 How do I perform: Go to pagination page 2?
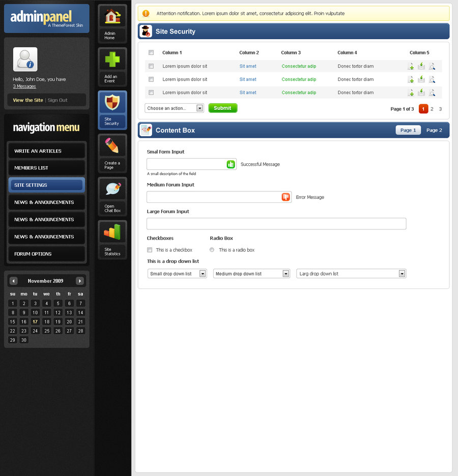(x=432, y=109)
